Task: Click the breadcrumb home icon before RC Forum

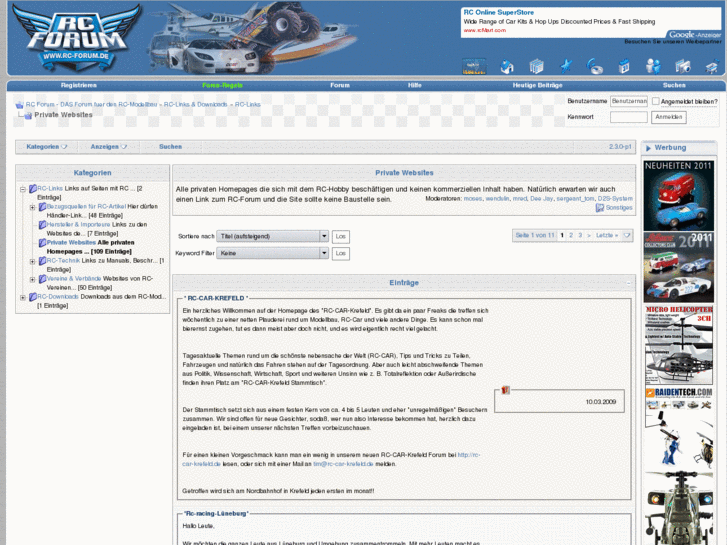Action: pyautogui.click(x=19, y=105)
